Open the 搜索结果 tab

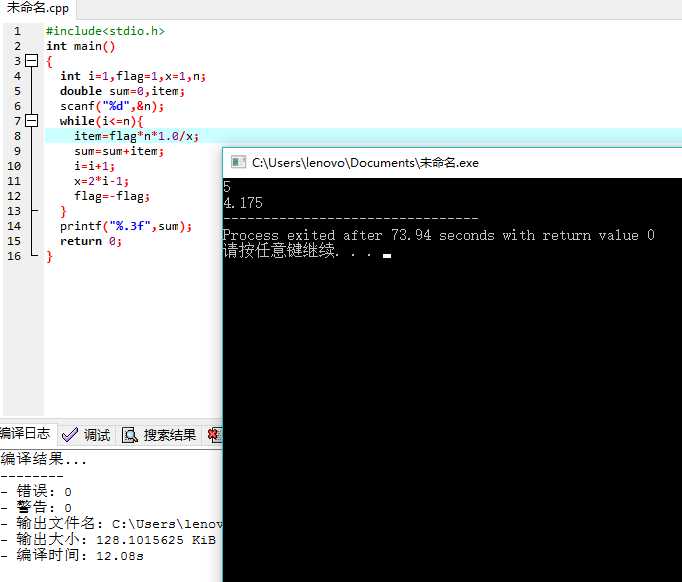[x=160, y=435]
